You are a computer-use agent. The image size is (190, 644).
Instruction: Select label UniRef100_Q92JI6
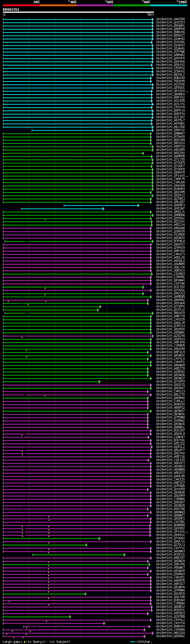tap(170, 267)
